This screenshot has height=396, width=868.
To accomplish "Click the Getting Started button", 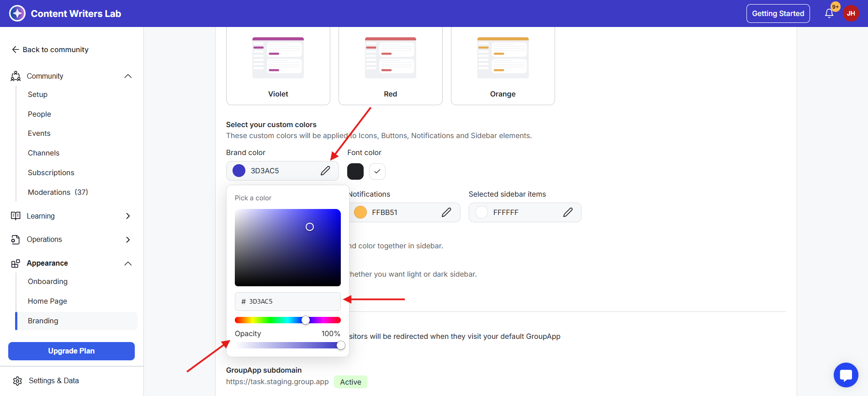I will point(778,14).
